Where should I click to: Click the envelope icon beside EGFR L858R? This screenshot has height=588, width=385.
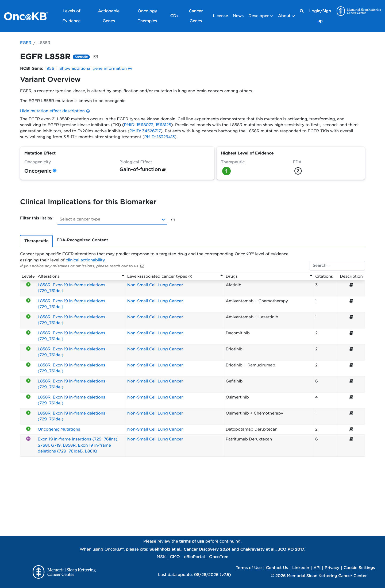coord(96,57)
